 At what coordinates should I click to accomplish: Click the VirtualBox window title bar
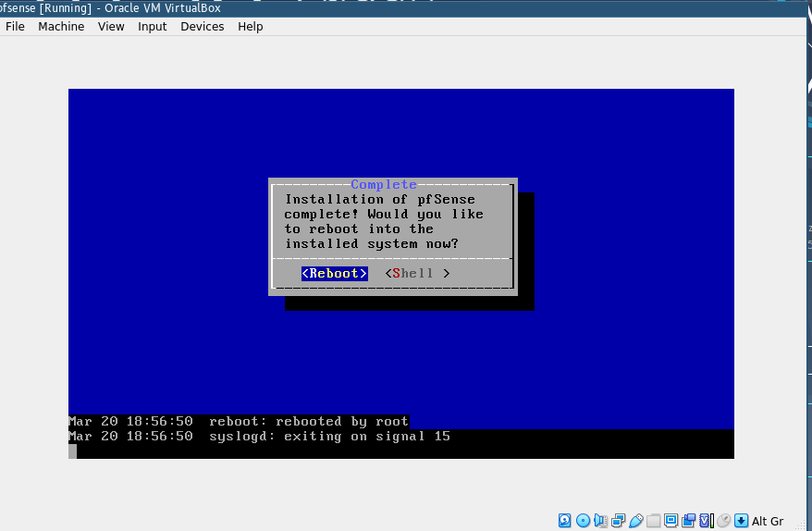[403, 8]
